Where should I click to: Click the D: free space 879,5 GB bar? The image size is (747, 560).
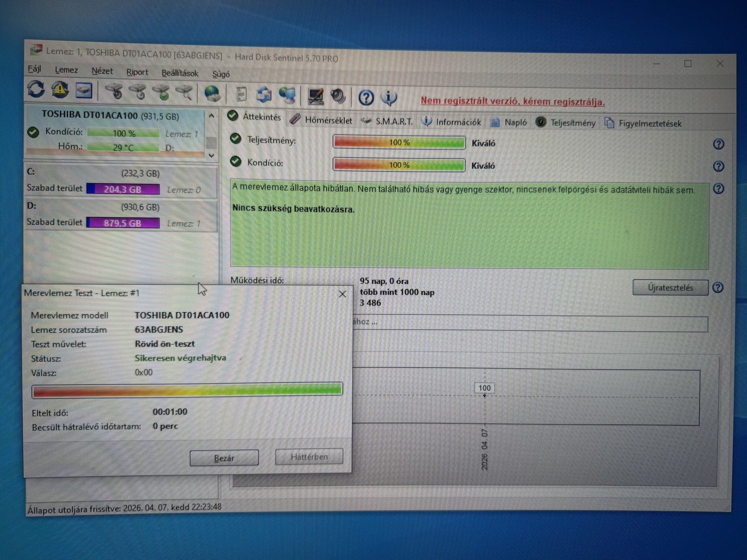click(x=123, y=223)
